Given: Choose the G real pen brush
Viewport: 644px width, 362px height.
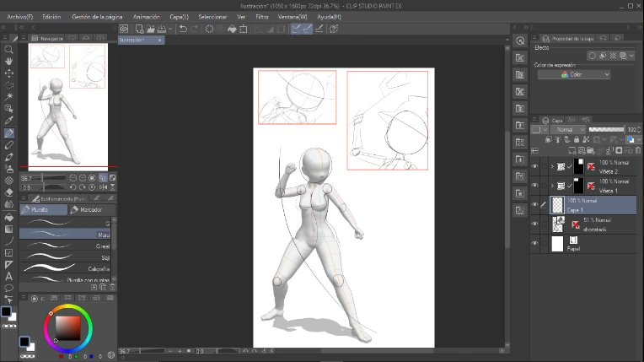Looking at the screenshot, I should (x=65, y=246).
